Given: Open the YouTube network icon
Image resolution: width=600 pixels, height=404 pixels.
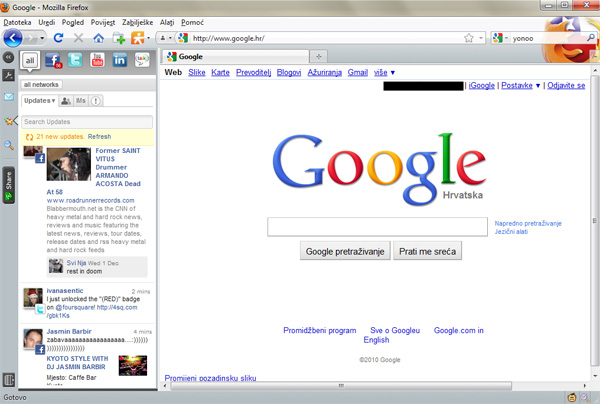Looking at the screenshot, I should pos(97,61).
